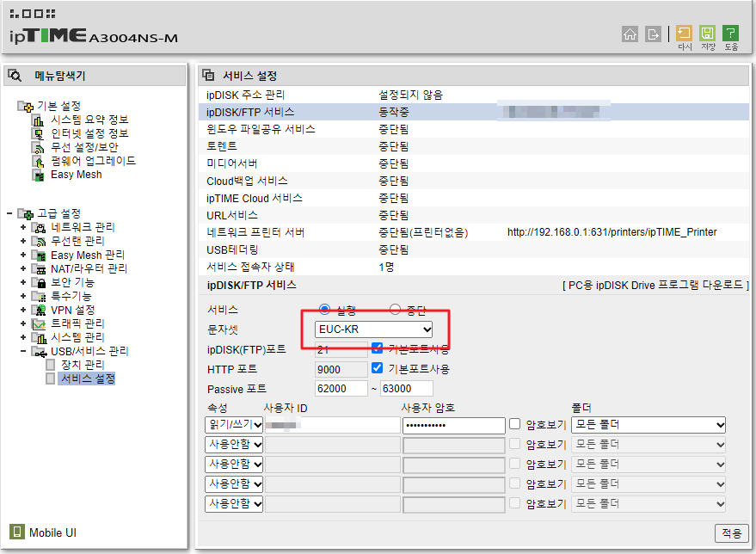Select the 윈도우 파일공유 서비스 row
This screenshot has width=756, height=554.
473,129
